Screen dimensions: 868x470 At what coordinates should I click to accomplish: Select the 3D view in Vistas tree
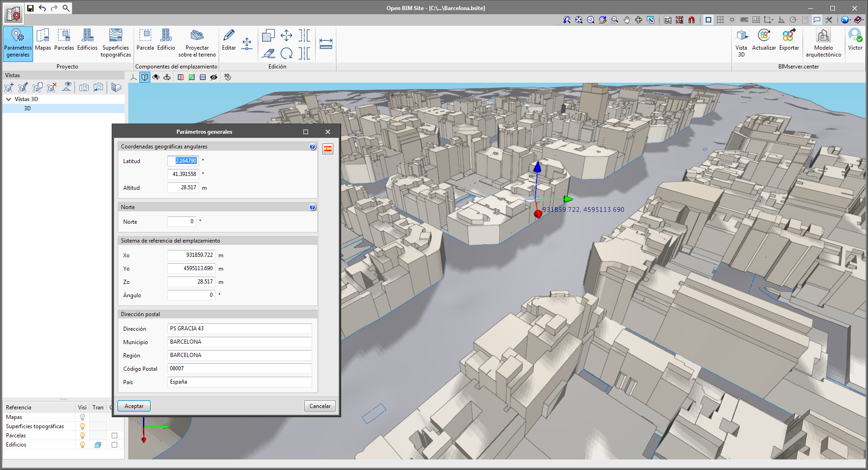(28, 108)
